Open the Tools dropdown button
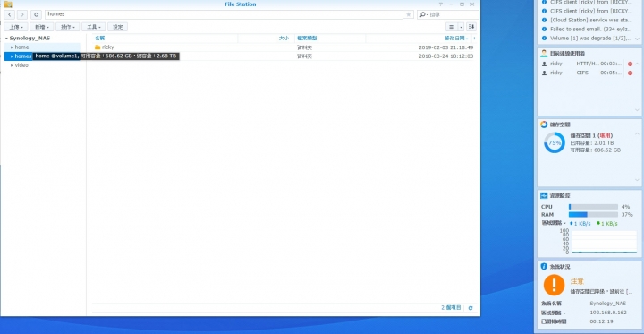The height and width of the screenshot is (334, 644). 94,27
